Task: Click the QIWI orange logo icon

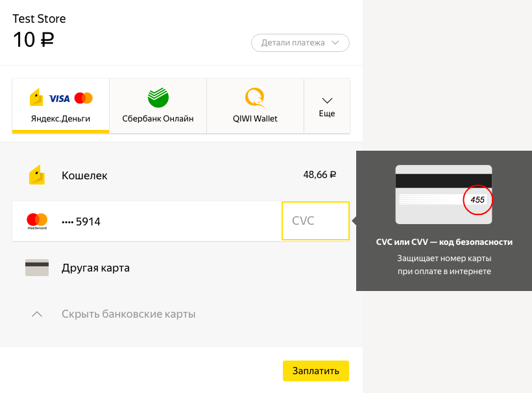Action: (255, 97)
